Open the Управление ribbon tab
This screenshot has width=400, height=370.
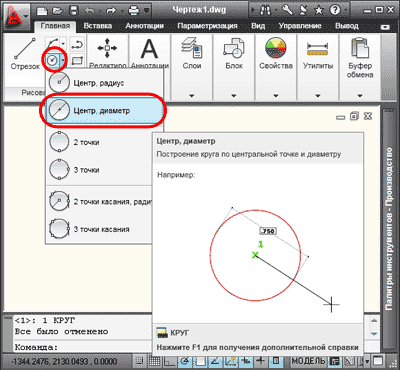click(x=300, y=26)
